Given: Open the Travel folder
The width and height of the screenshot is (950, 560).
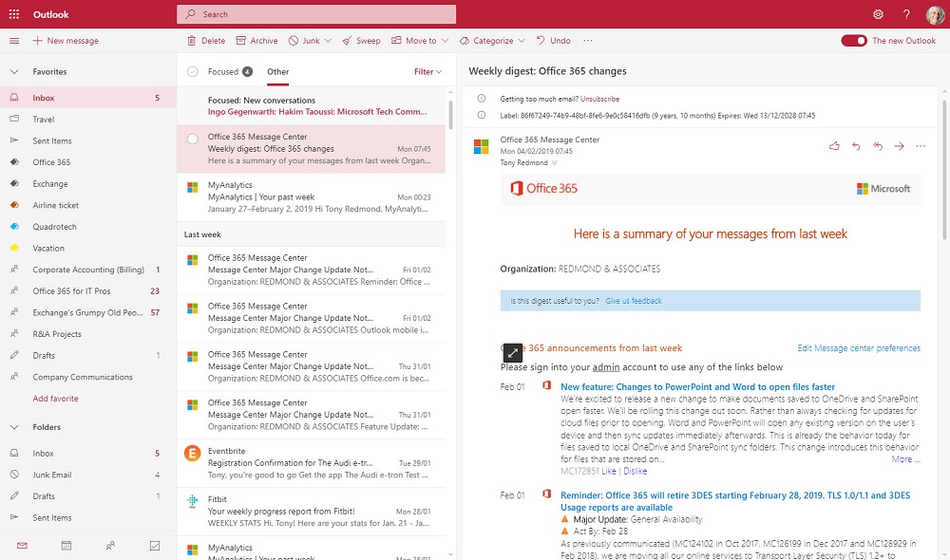Looking at the screenshot, I should tap(87, 120).
